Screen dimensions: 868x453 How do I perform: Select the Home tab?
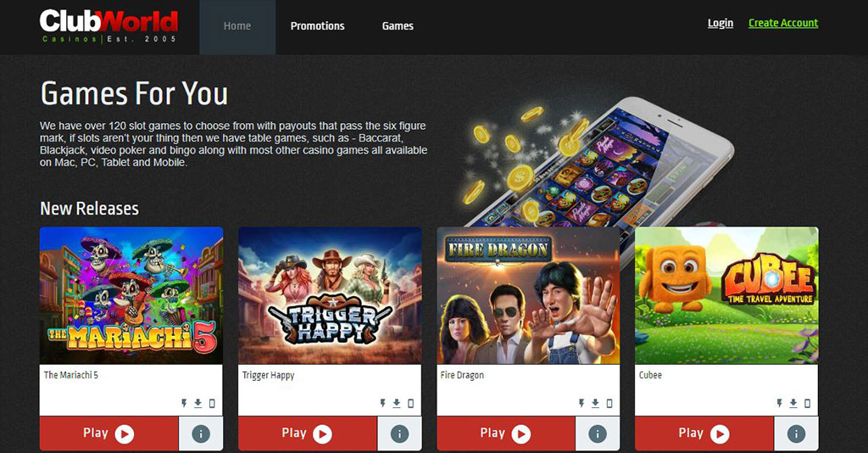point(237,26)
